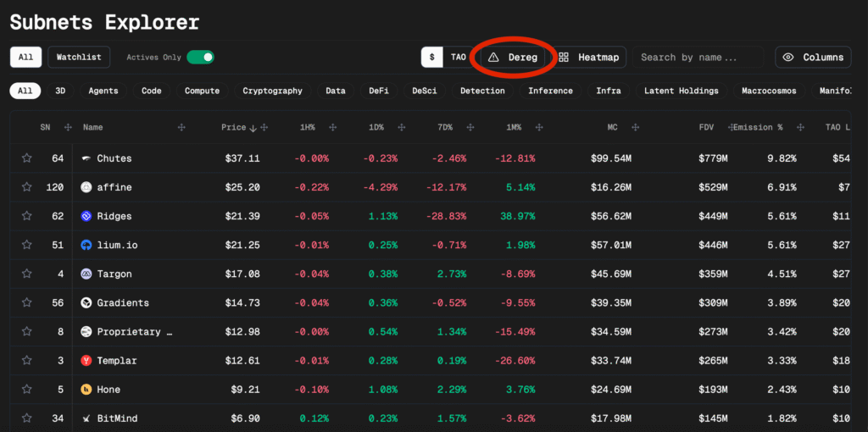This screenshot has width=868, height=432.
Task: Click the Targon logo icon
Action: click(86, 274)
